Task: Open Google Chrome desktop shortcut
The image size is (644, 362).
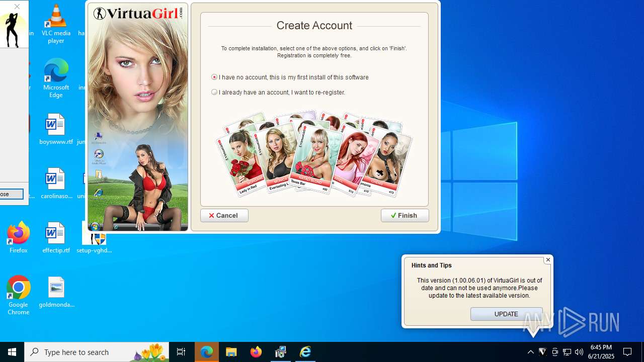Action: 18,295
